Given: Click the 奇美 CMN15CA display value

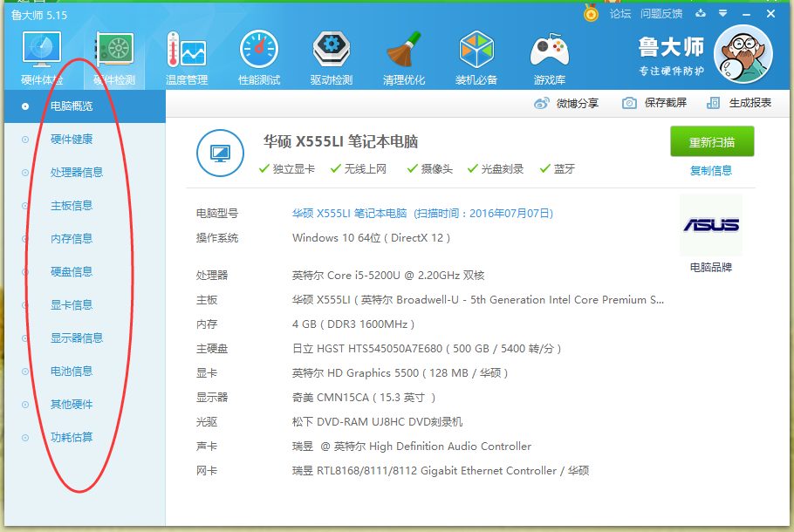Looking at the screenshot, I should pyautogui.click(x=364, y=398).
